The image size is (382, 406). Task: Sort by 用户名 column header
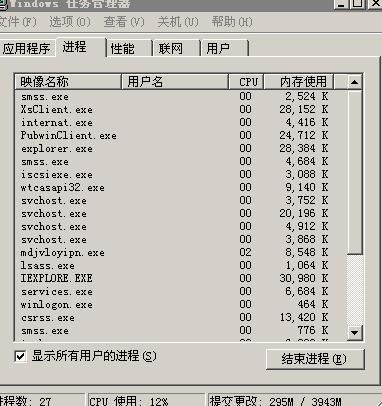coord(175,82)
